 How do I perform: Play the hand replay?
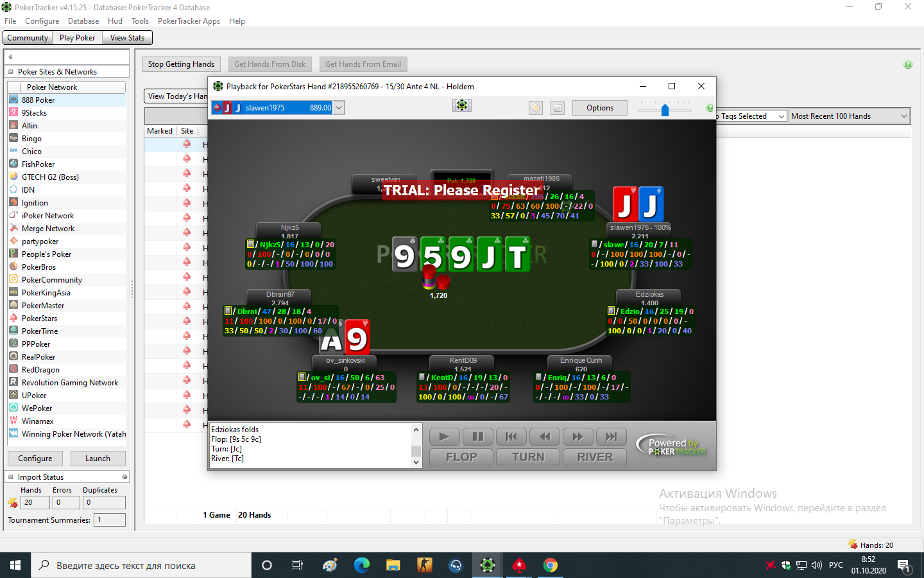tap(444, 437)
